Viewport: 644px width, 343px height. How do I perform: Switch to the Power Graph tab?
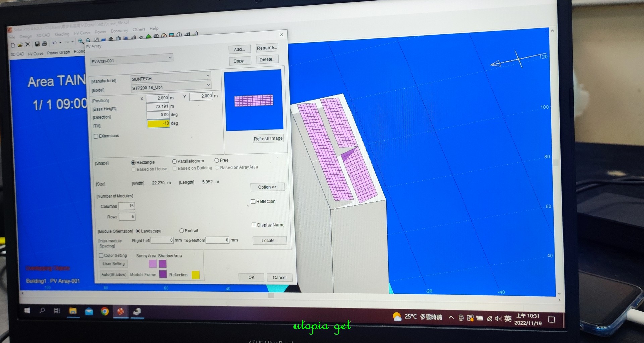(x=59, y=53)
